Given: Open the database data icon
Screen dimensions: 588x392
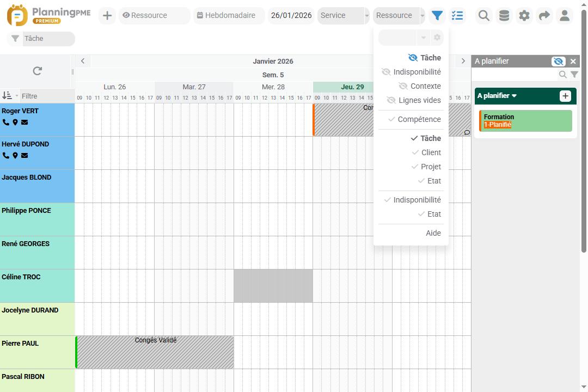Looking at the screenshot, I should (x=504, y=15).
